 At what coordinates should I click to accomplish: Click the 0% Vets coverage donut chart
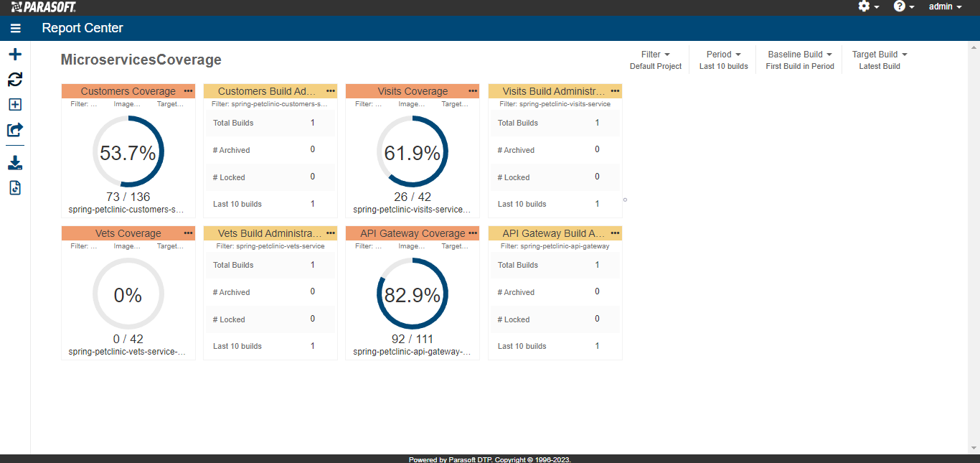pos(128,294)
